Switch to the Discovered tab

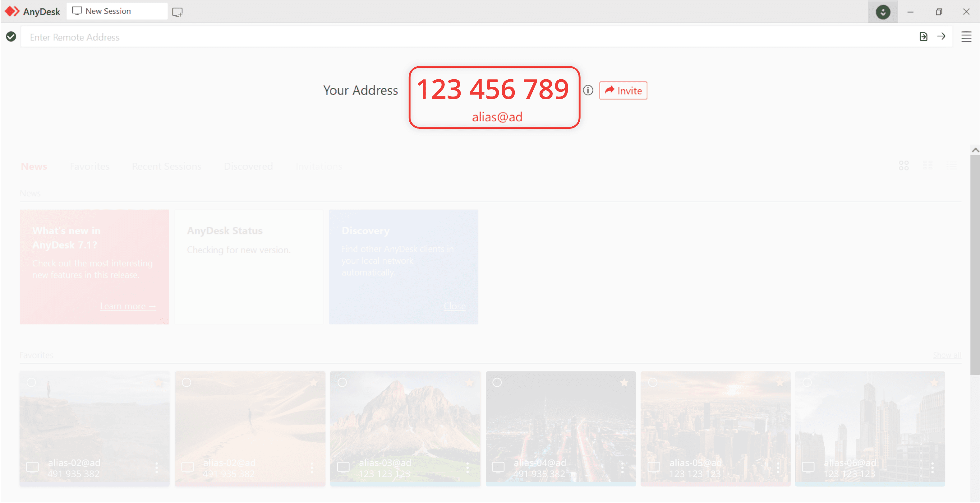(x=248, y=166)
